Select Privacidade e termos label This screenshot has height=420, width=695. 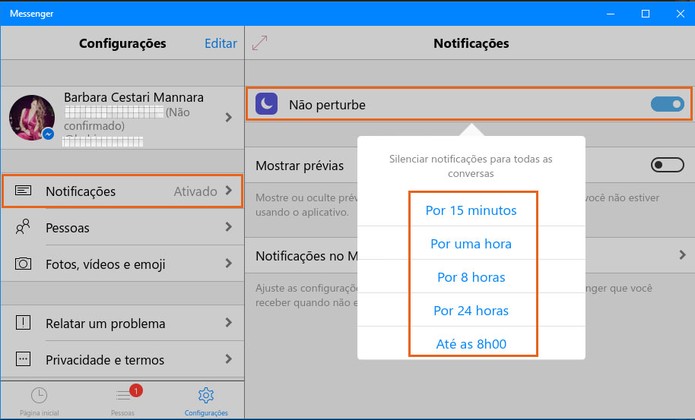pyautogui.click(x=105, y=360)
